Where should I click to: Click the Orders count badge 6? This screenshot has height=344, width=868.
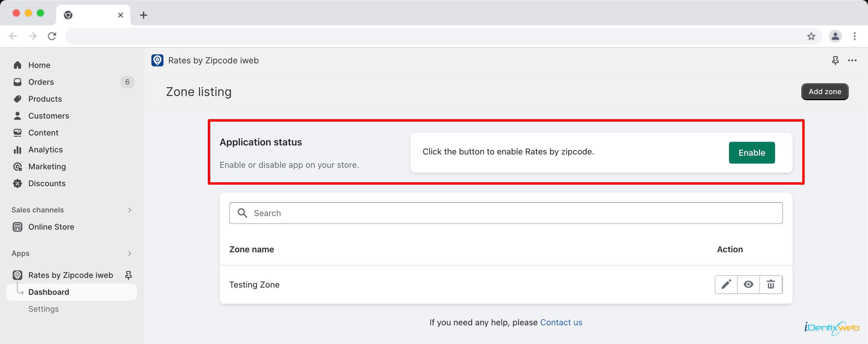pyautogui.click(x=127, y=82)
